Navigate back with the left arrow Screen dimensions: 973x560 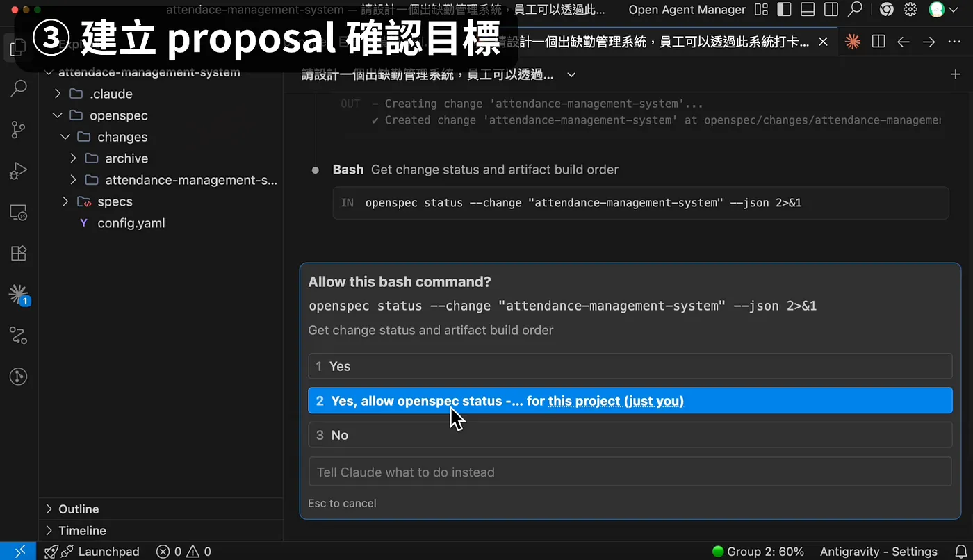(x=903, y=42)
